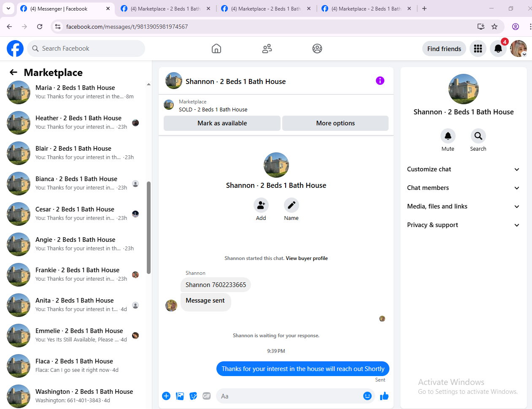Click the Mark as available button
The height and width of the screenshot is (409, 532).
click(x=222, y=123)
